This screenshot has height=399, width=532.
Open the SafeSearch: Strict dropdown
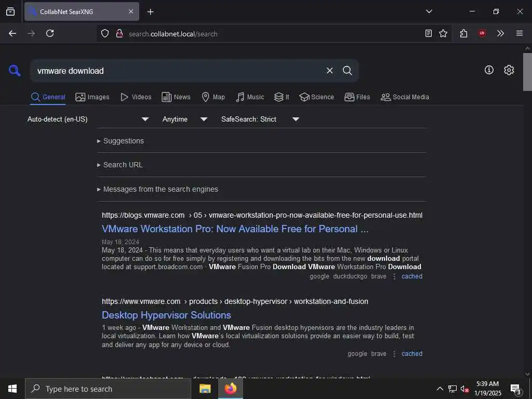click(260, 119)
